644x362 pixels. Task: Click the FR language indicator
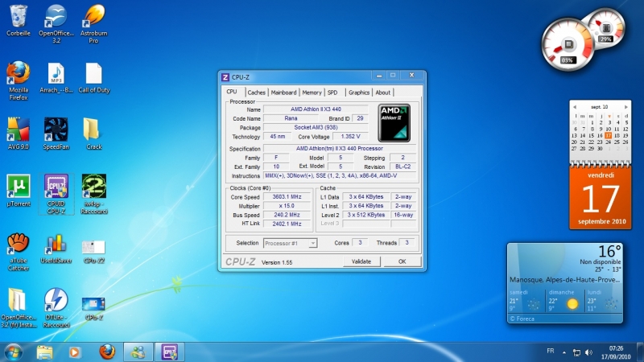551,351
